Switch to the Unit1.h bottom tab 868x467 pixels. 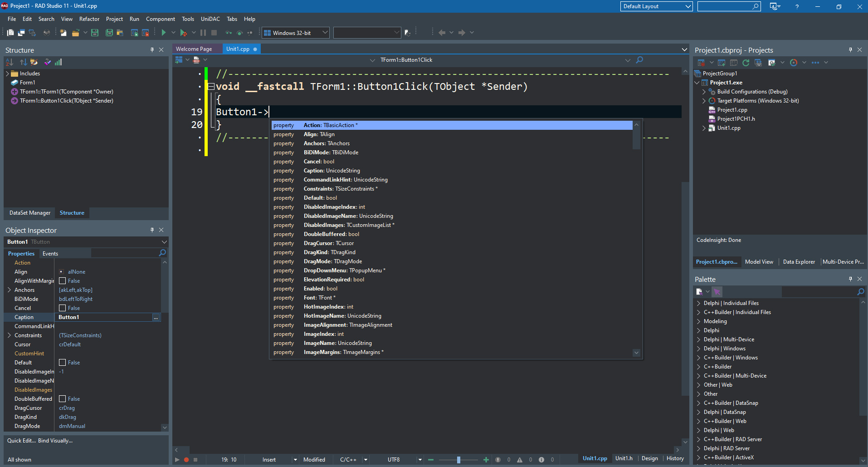624,458
